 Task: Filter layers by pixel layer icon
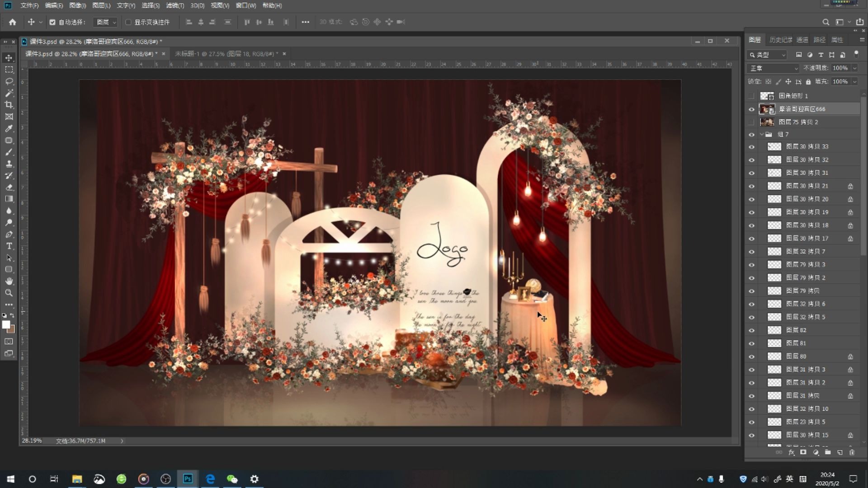[799, 55]
